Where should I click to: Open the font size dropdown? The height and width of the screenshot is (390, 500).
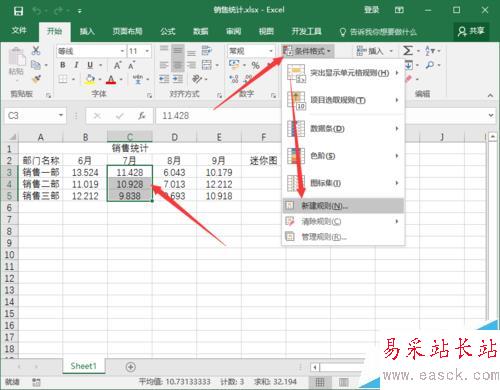pyautogui.click(x=147, y=51)
